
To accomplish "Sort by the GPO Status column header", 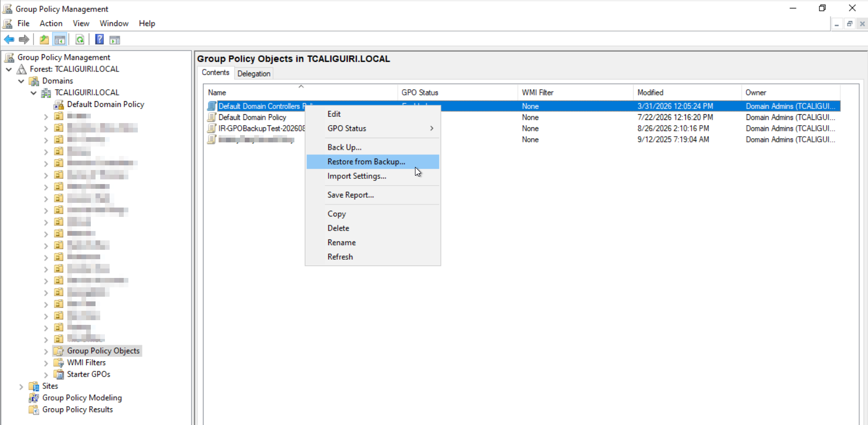I will click(x=458, y=92).
